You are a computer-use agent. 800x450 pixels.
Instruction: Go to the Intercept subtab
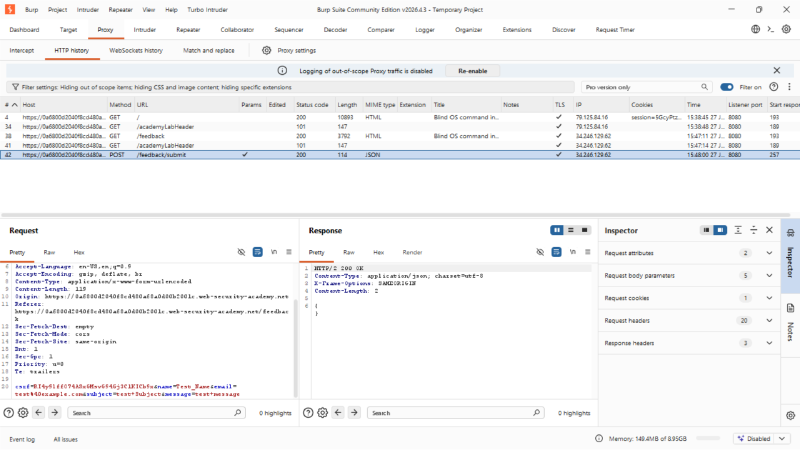[x=21, y=51]
